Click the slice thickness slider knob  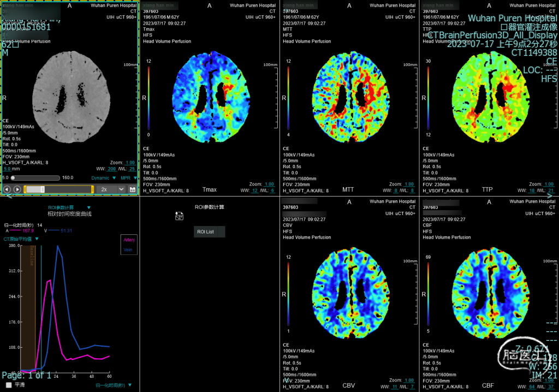[x=13, y=177]
